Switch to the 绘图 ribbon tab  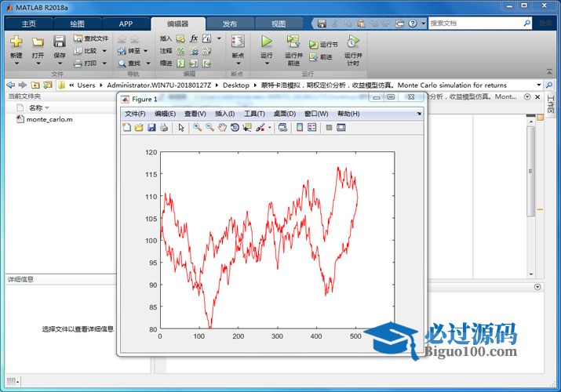coord(78,24)
